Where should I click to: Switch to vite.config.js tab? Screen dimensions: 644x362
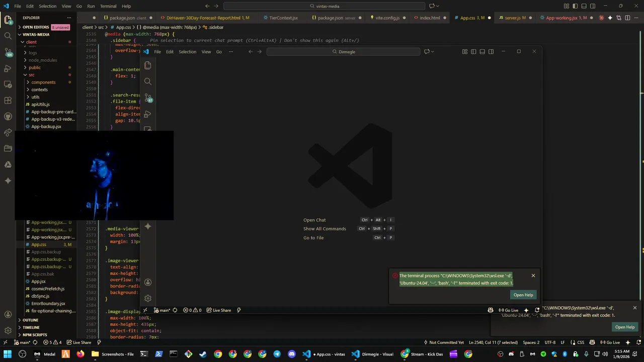387,18
